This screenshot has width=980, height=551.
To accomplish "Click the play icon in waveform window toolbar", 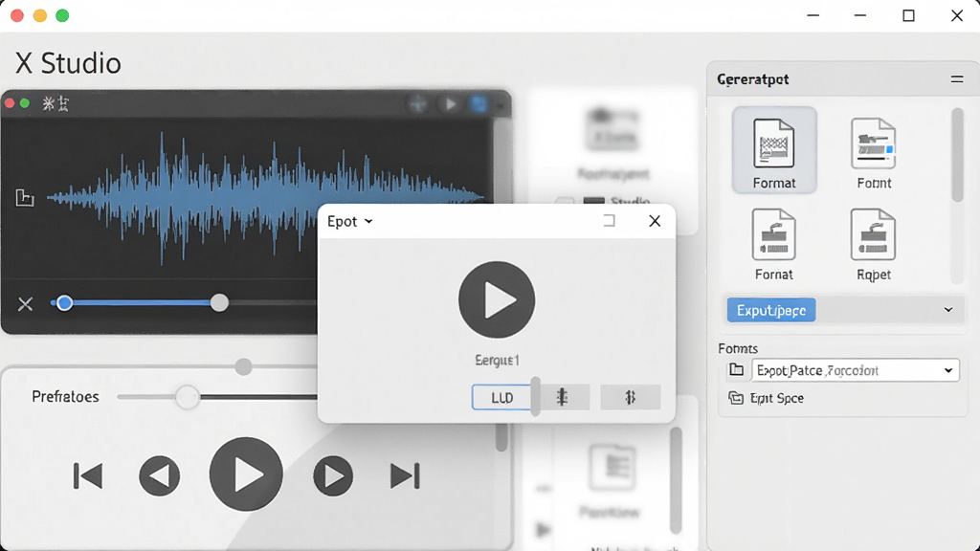I will [449, 103].
